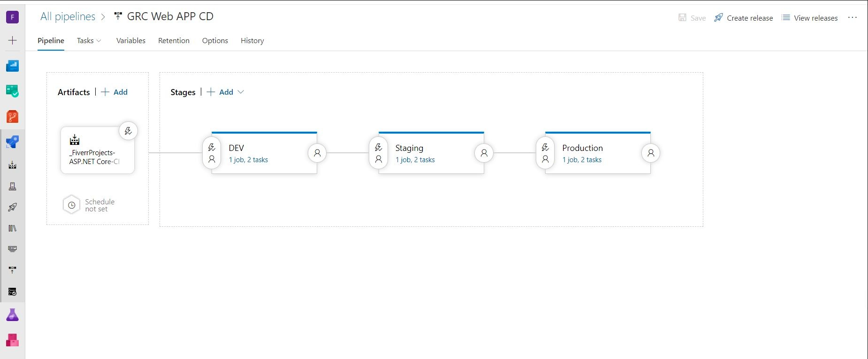
Task: Open Pipelines hub in the sidebar
Action: pyautogui.click(x=12, y=142)
